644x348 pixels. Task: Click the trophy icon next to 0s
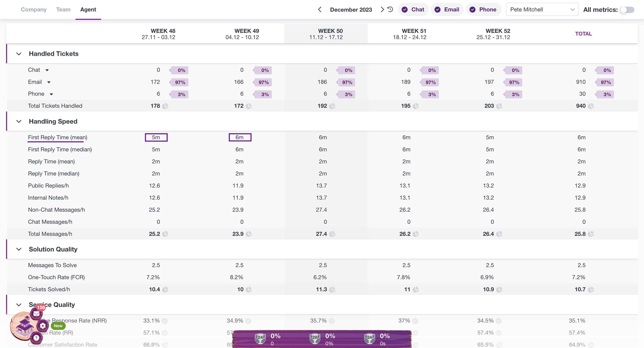coord(369,338)
